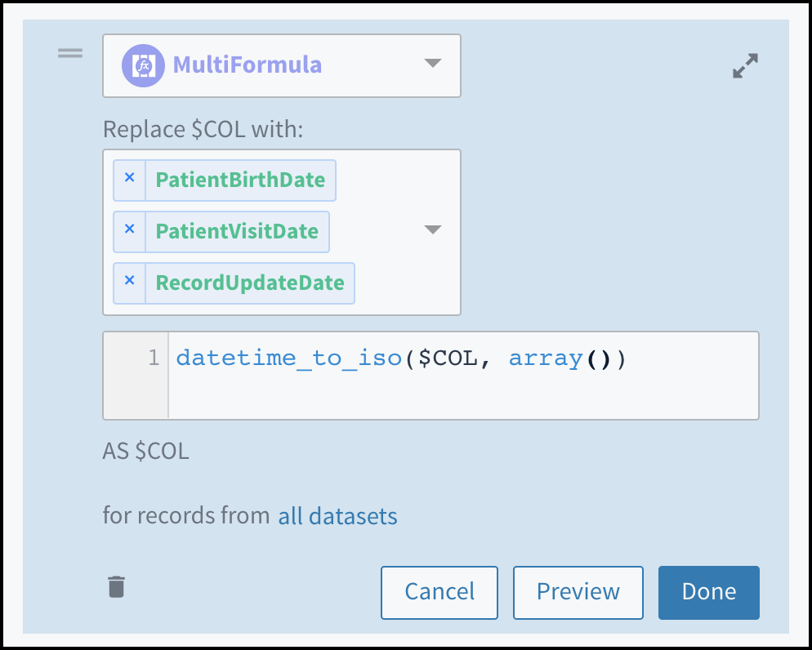The image size is (812, 650).
Task: Click line number 1 in editor gutter
Action: click(154, 358)
